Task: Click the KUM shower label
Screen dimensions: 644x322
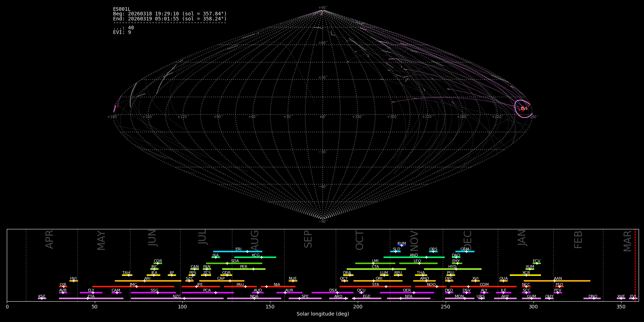Action: 402,243
